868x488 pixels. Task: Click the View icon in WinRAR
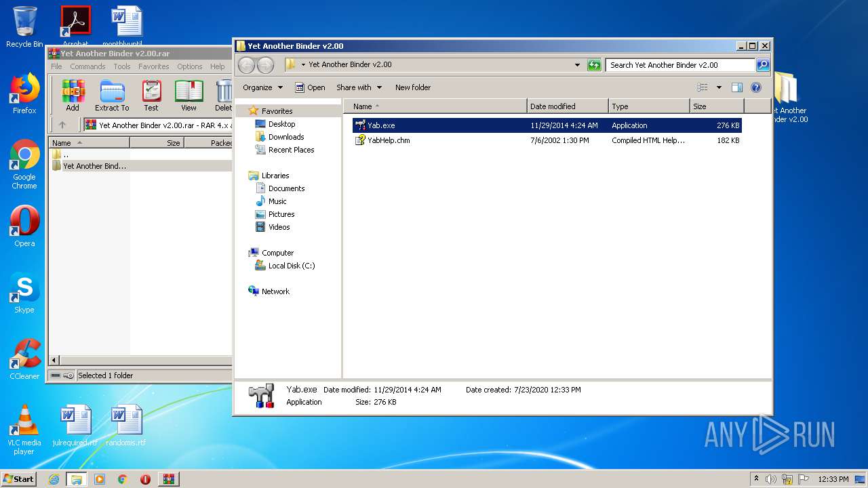[189, 96]
